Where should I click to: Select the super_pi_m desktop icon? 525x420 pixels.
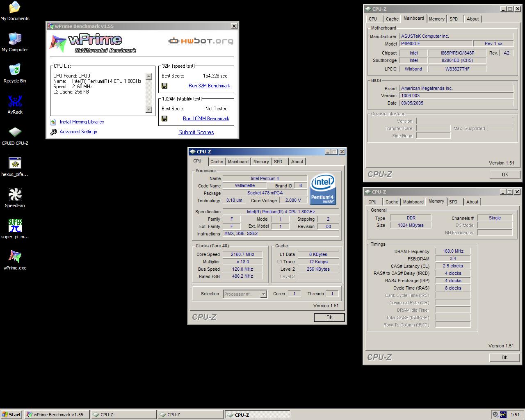pos(15,229)
